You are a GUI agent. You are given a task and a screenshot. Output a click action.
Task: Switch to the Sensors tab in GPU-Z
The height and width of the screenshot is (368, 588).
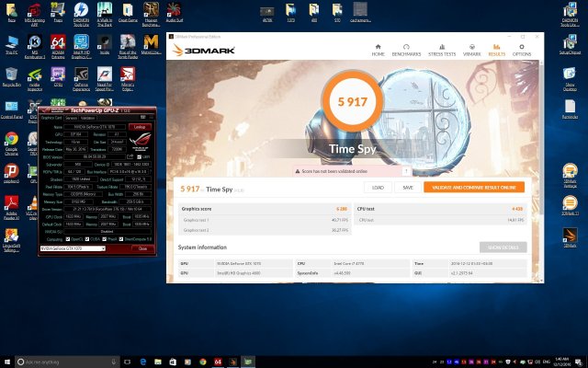(70, 117)
